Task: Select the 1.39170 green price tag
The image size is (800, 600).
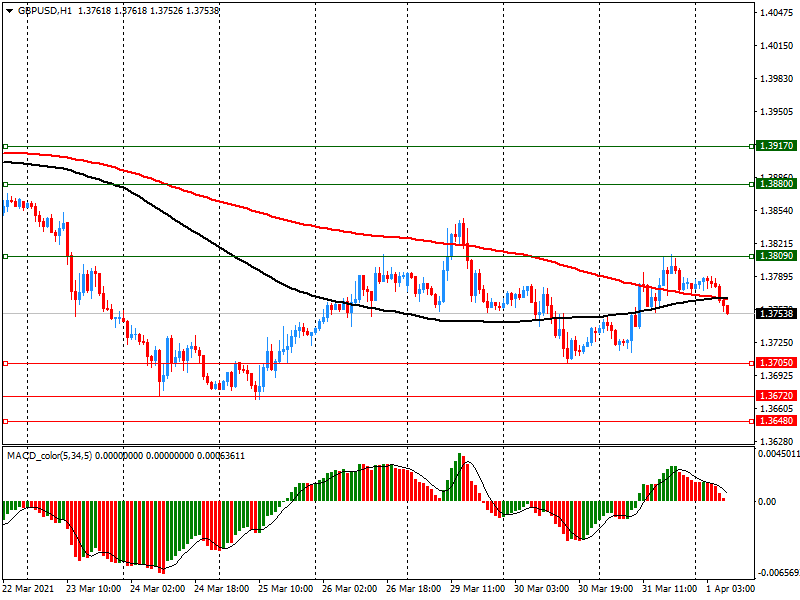Action: (776, 146)
